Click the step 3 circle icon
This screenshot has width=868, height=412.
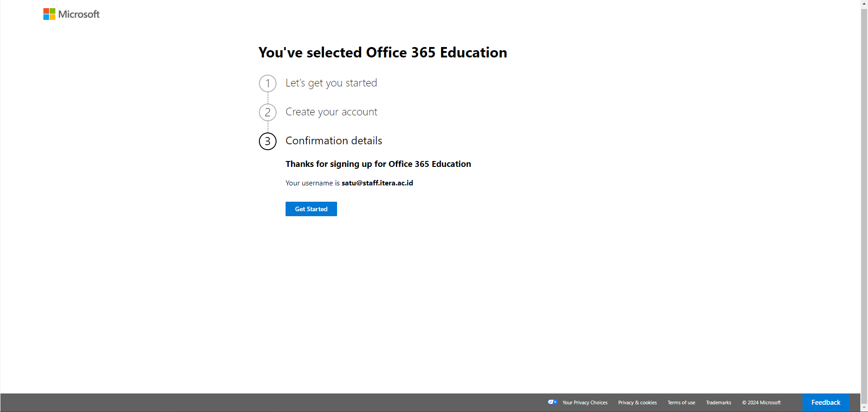click(267, 142)
